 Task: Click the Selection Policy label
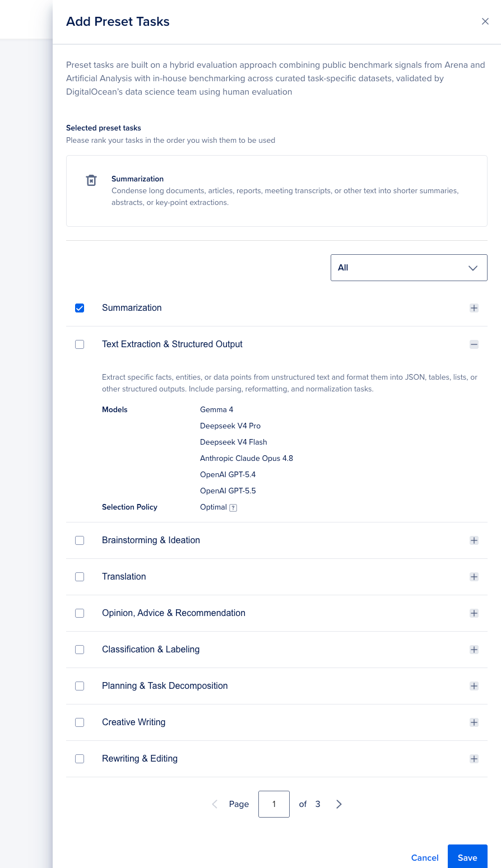[x=129, y=507]
